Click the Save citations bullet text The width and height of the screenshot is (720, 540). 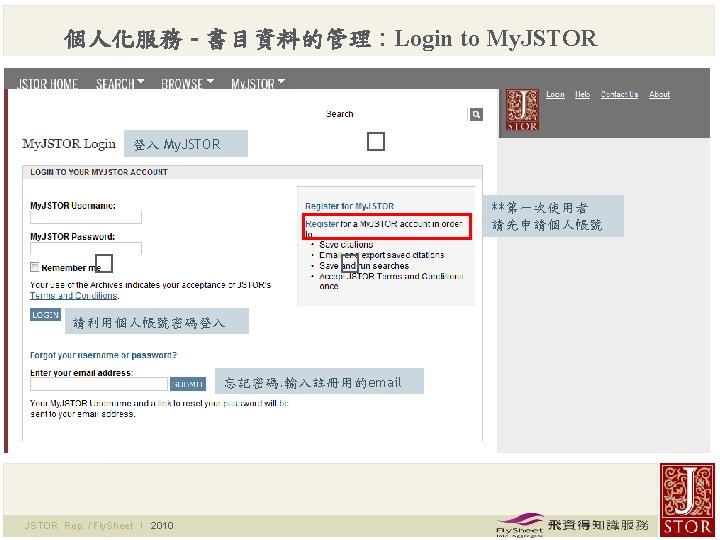346,244
